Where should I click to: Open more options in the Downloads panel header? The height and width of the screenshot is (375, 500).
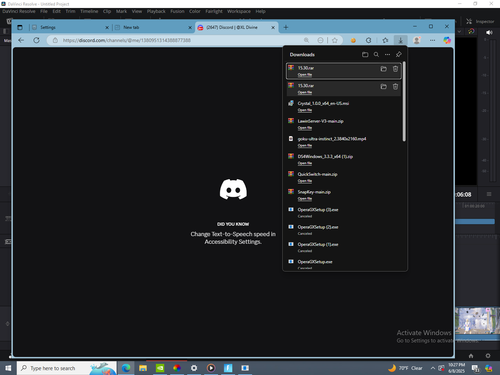coord(387,54)
